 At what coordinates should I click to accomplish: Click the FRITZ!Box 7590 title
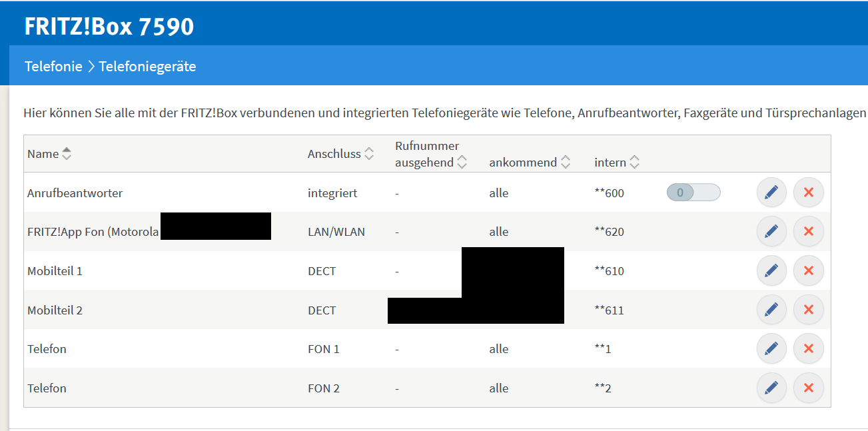pos(109,26)
